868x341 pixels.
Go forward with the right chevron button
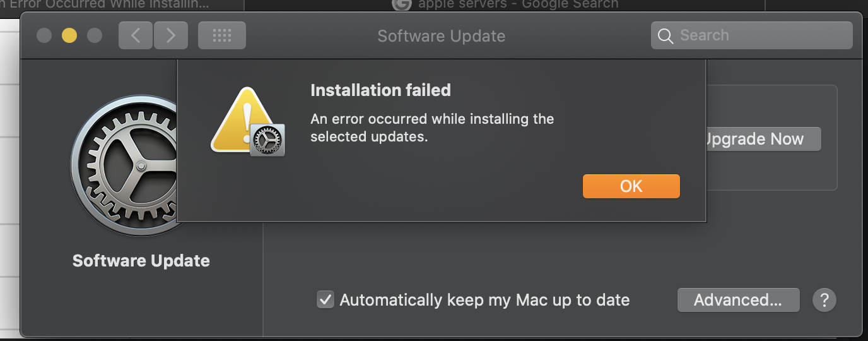pos(170,35)
